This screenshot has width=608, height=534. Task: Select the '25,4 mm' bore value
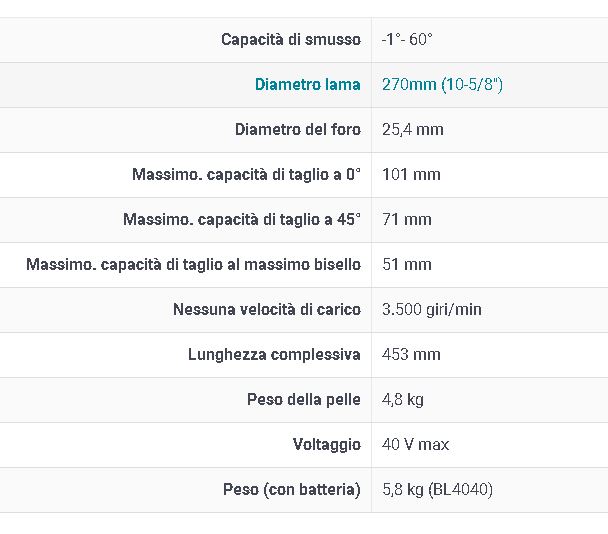point(413,130)
